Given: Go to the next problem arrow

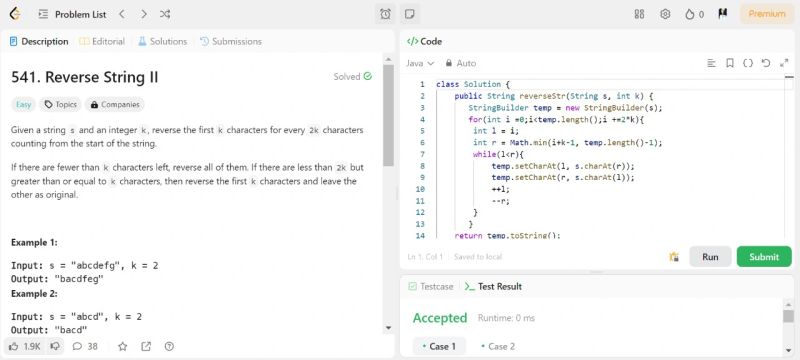Looking at the screenshot, I should point(144,14).
